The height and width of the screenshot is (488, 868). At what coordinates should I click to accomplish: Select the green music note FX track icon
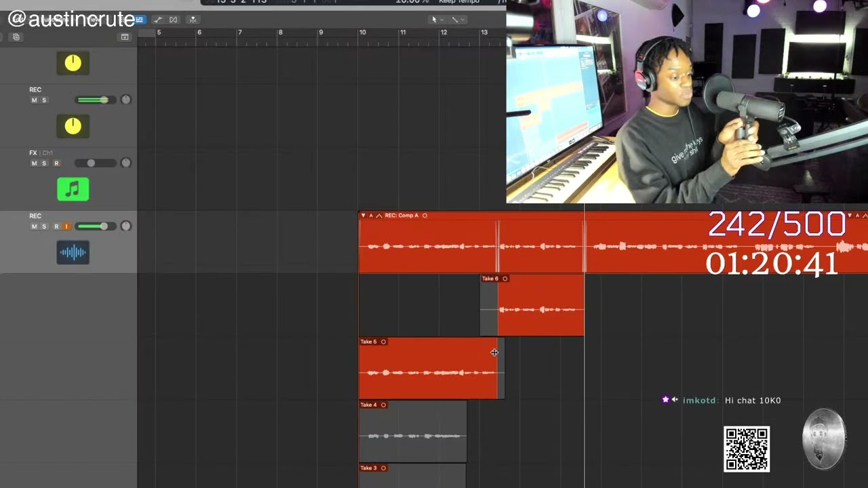click(x=73, y=189)
